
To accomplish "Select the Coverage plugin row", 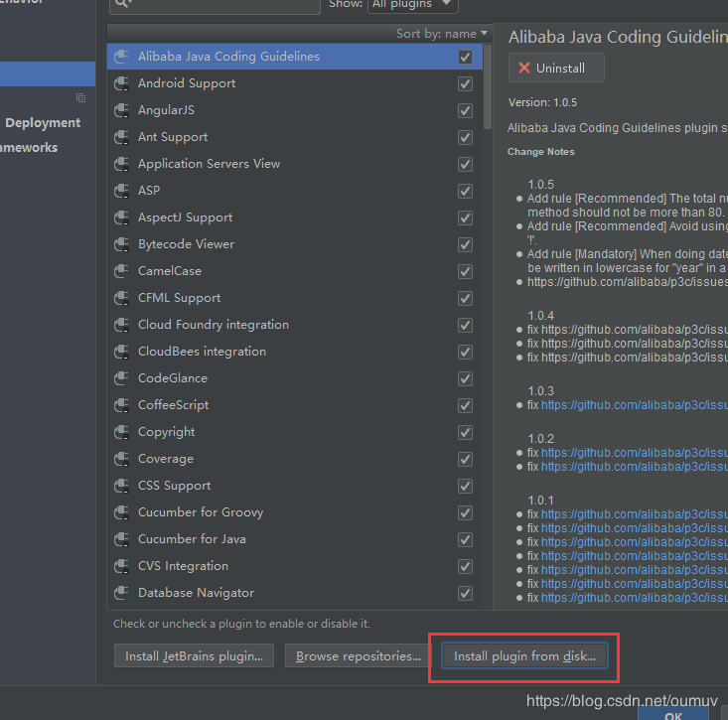I will 295,459.
